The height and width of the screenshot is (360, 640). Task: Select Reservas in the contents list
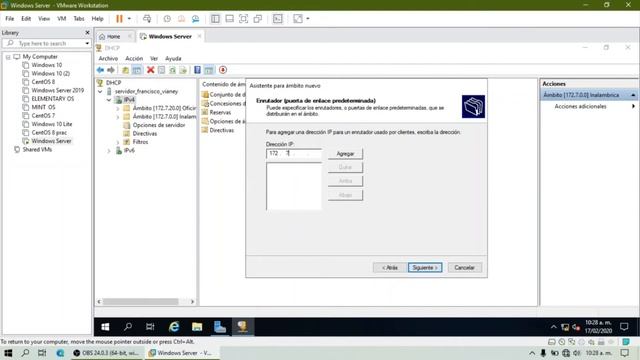tap(220, 112)
